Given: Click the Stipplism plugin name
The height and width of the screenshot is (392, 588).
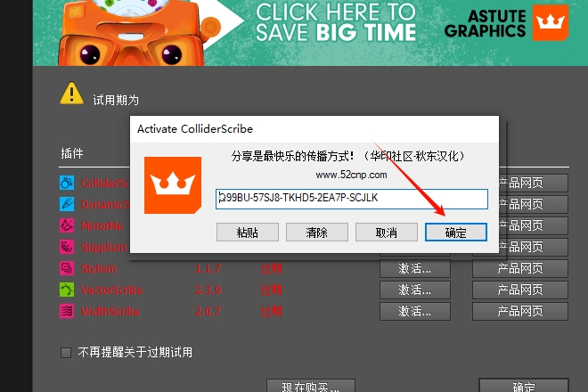Looking at the screenshot, I should coord(104,247).
